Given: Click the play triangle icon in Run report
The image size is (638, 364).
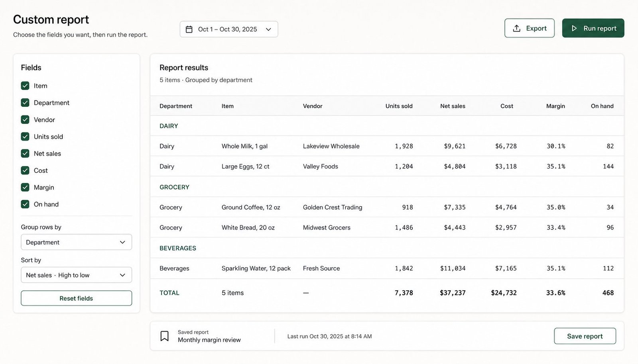Looking at the screenshot, I should (x=574, y=28).
